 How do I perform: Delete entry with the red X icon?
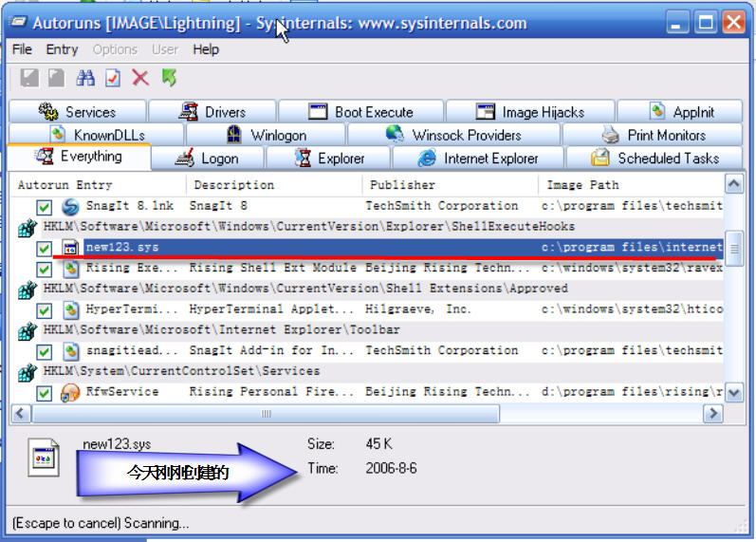tap(140, 78)
